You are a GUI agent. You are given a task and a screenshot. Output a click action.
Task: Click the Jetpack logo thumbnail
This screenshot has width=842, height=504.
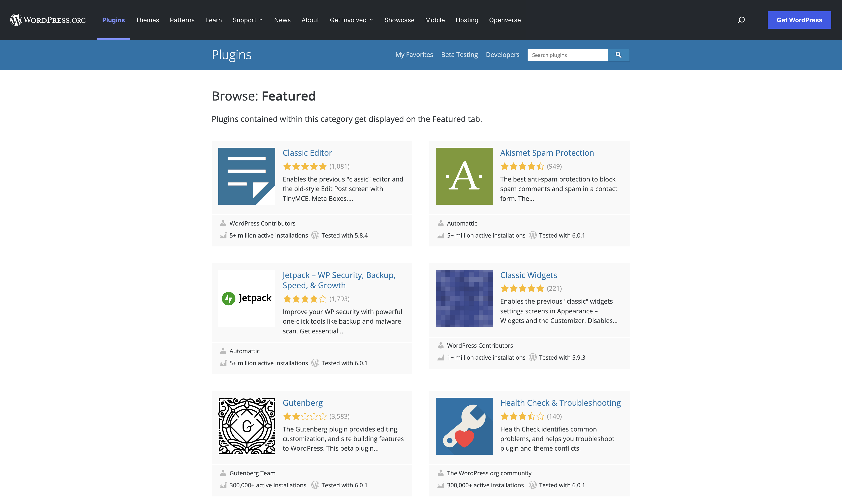(246, 298)
